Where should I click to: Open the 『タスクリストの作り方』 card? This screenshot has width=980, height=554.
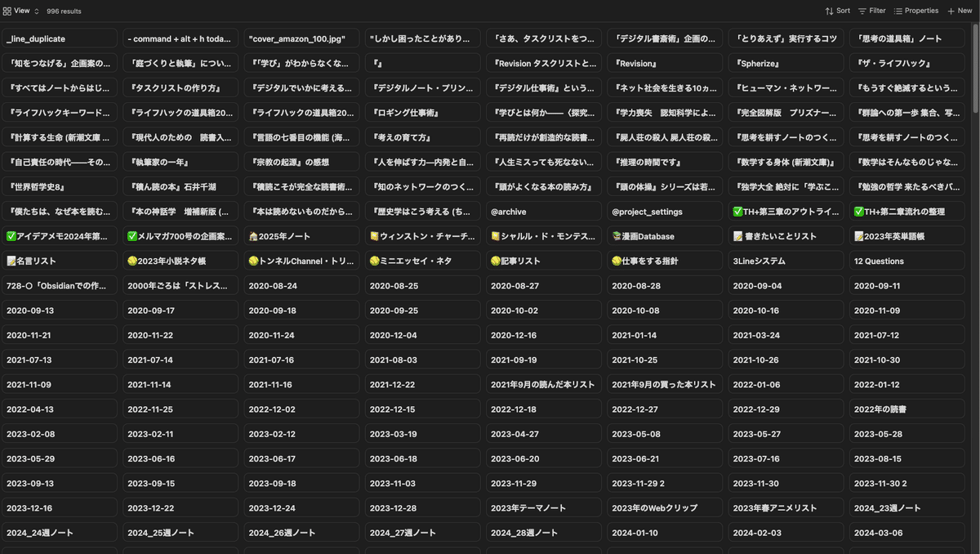[x=180, y=88]
